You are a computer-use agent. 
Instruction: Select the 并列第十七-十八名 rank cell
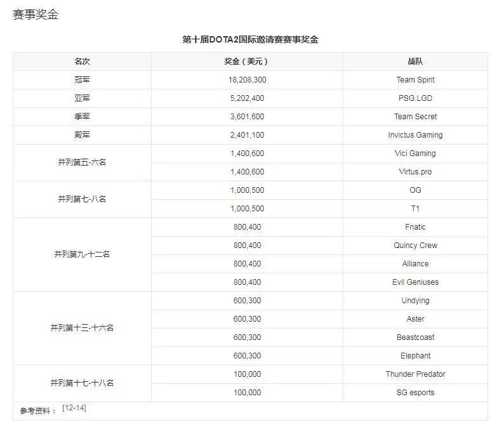[x=82, y=383]
